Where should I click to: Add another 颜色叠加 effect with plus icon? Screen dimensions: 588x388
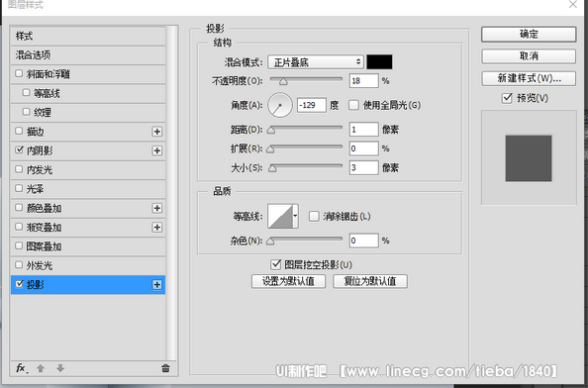(x=157, y=208)
